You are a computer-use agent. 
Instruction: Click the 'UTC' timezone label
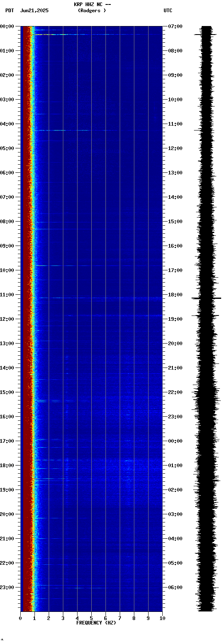tap(168, 11)
